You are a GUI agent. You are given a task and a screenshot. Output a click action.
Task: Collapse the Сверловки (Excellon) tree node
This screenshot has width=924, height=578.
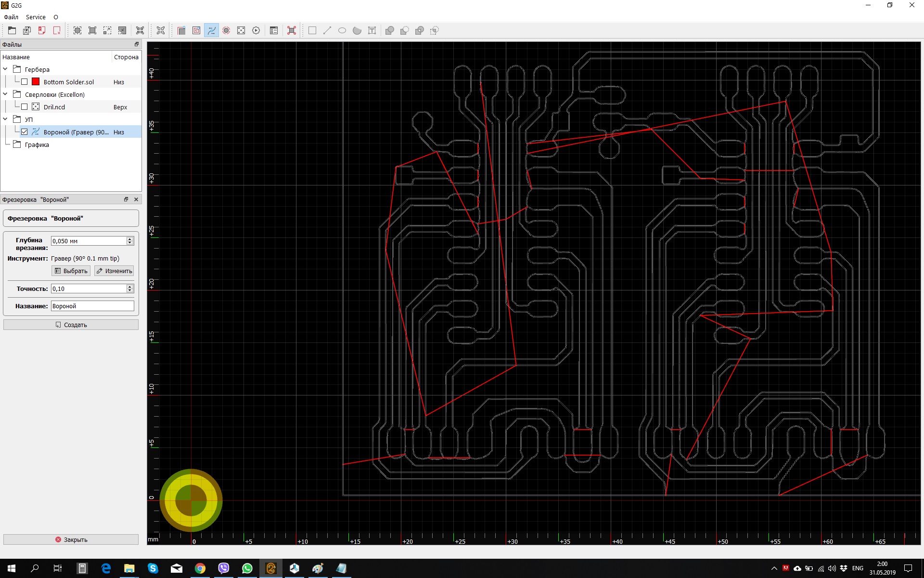tap(5, 94)
